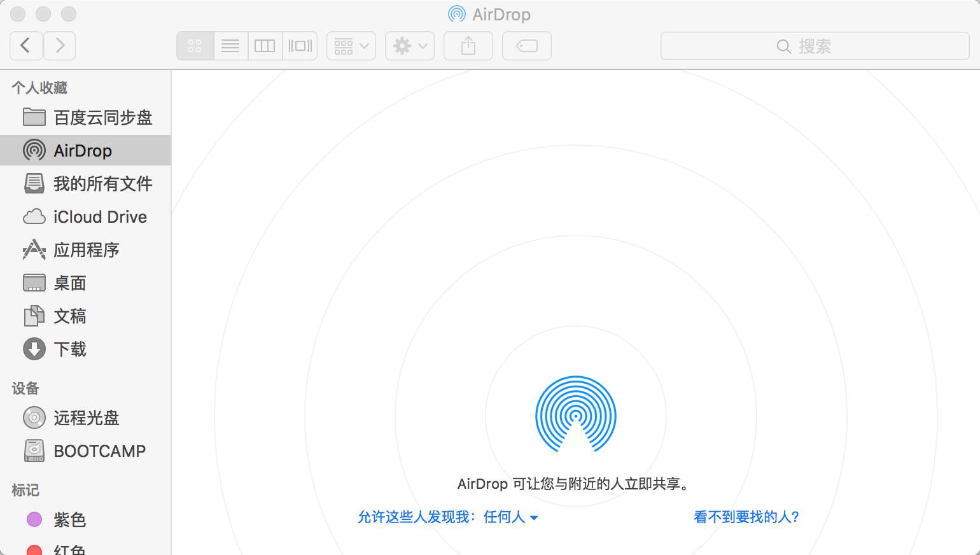The width and height of the screenshot is (980, 555).
Task: Click the forward navigation arrow
Action: pos(60,46)
